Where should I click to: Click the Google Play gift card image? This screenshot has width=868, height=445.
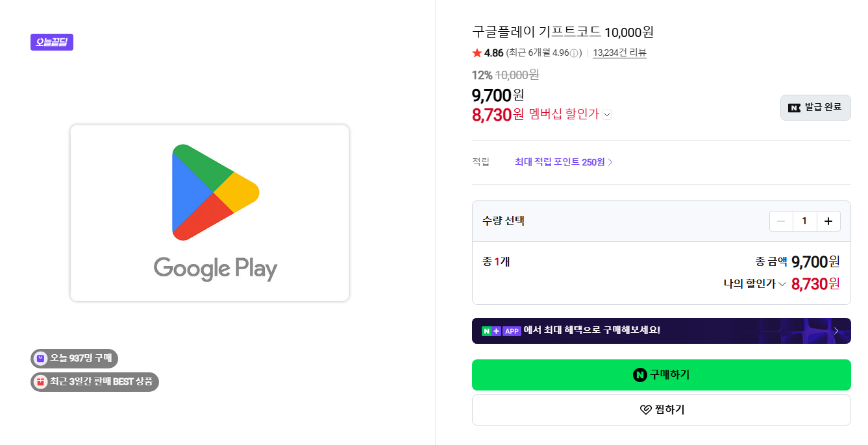point(209,213)
